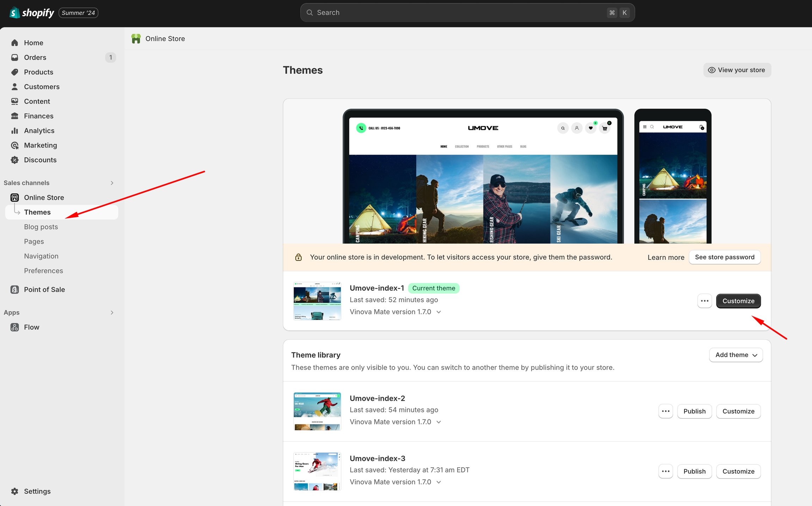This screenshot has width=812, height=506.
Task: Click the Marketing target icon
Action: coord(14,145)
